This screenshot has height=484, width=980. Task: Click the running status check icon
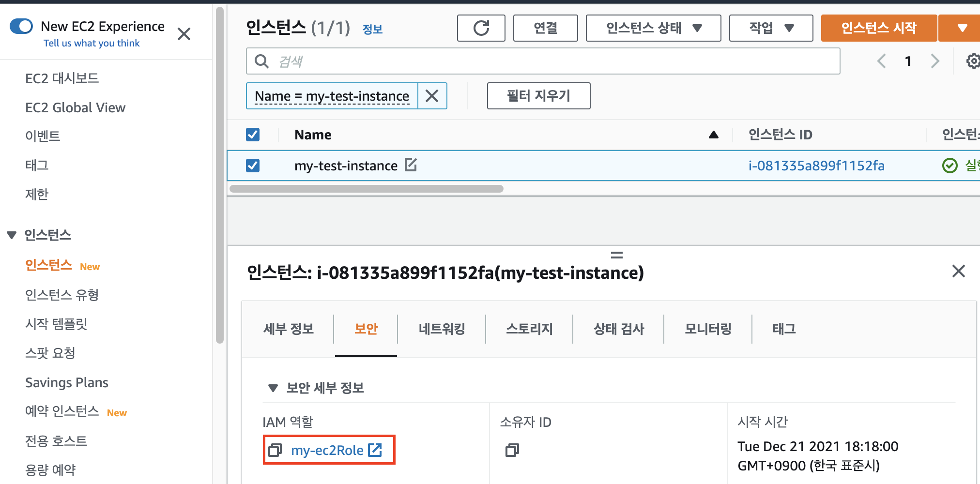pos(949,166)
